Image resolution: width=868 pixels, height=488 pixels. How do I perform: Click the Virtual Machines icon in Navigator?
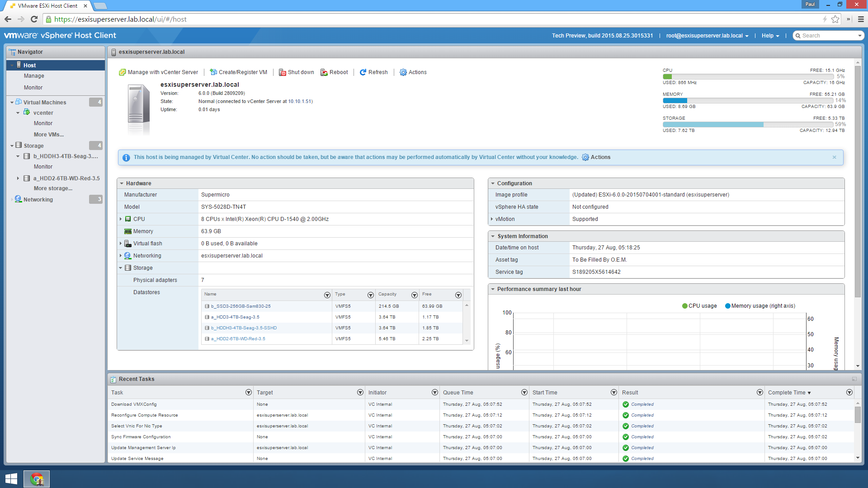click(x=19, y=102)
